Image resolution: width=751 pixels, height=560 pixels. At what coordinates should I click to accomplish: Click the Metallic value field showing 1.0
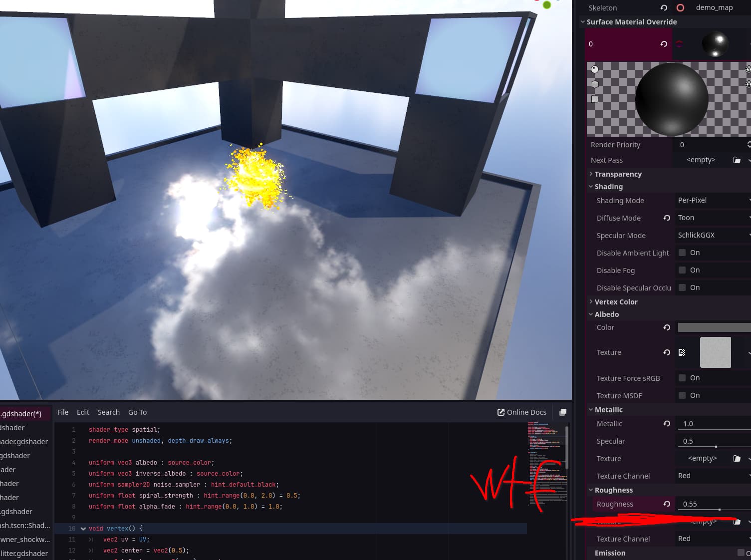click(713, 424)
